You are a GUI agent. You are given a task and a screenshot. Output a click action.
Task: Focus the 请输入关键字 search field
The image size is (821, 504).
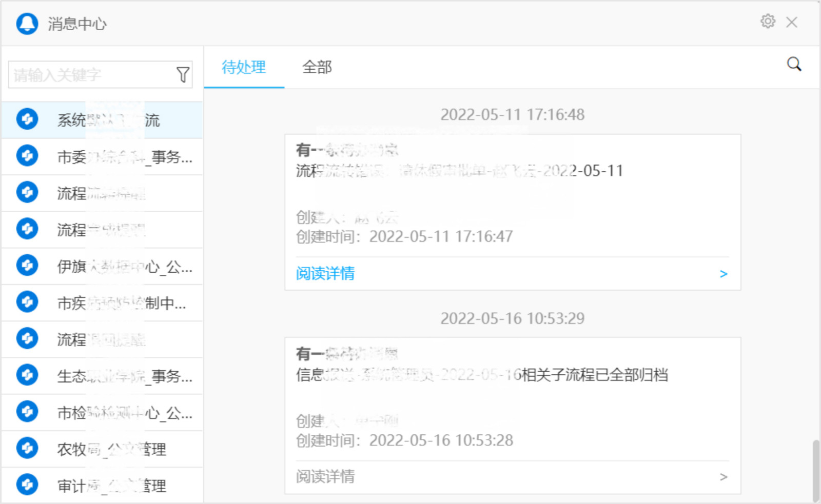101,75
